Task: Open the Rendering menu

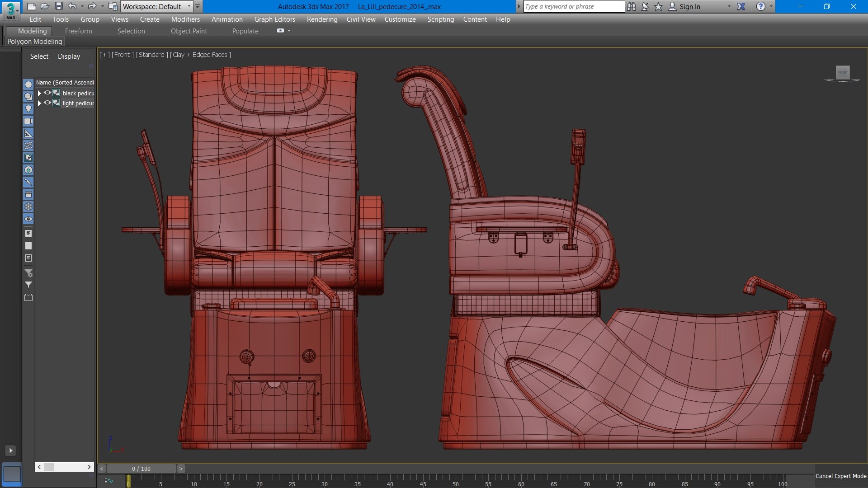Action: point(322,19)
